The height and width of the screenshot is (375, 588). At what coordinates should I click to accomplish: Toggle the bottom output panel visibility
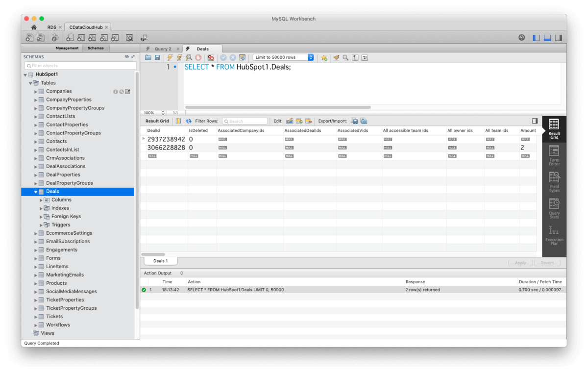point(547,38)
